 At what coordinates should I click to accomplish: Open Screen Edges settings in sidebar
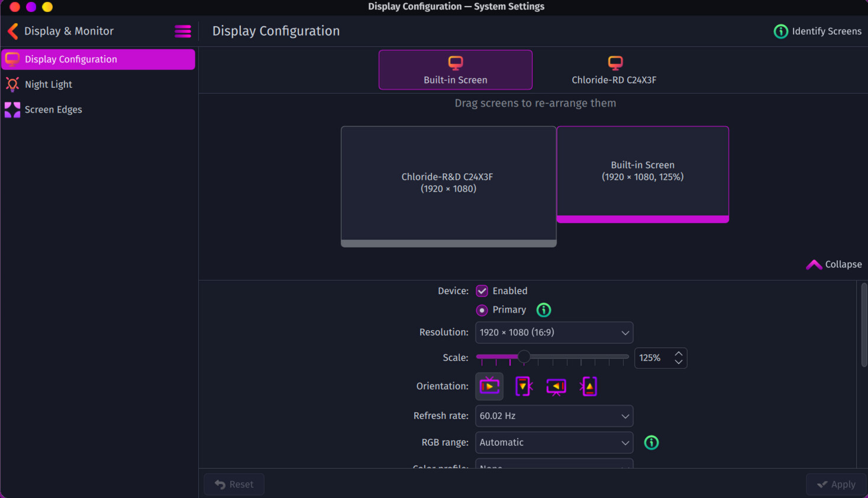tap(53, 109)
